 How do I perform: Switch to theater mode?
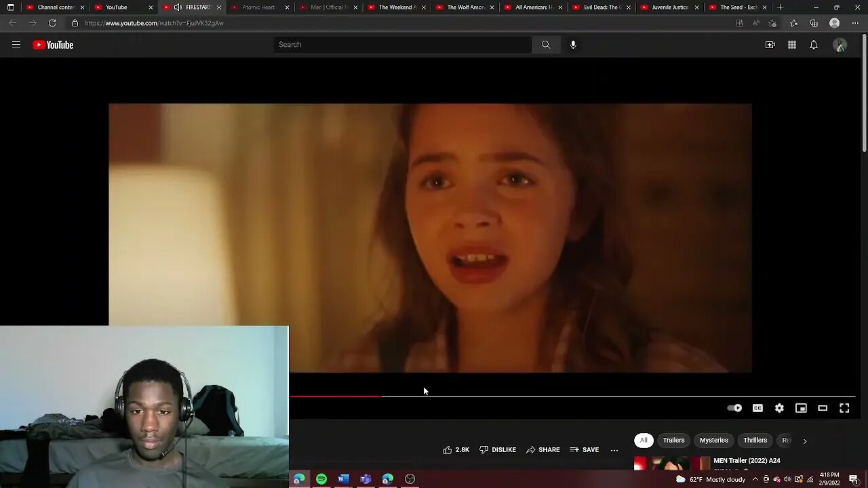[x=823, y=408]
